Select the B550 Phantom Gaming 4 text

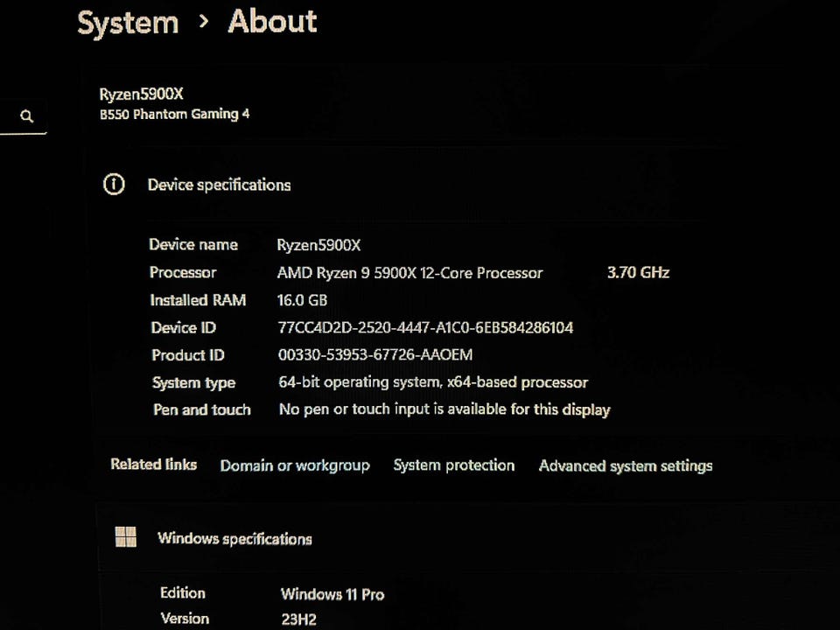click(x=175, y=114)
